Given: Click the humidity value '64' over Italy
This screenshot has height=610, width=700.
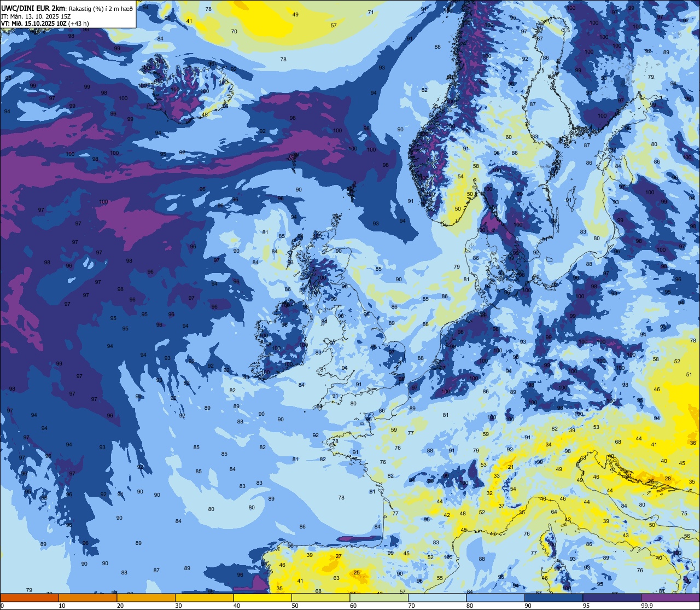Looking at the screenshot, I should [554, 512].
